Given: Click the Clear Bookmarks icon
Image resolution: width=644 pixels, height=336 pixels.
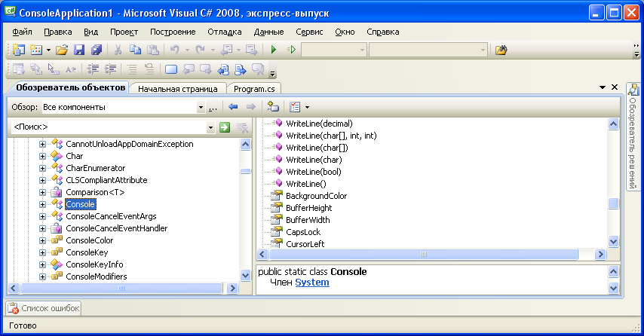Looking at the screenshot, I should [258, 69].
